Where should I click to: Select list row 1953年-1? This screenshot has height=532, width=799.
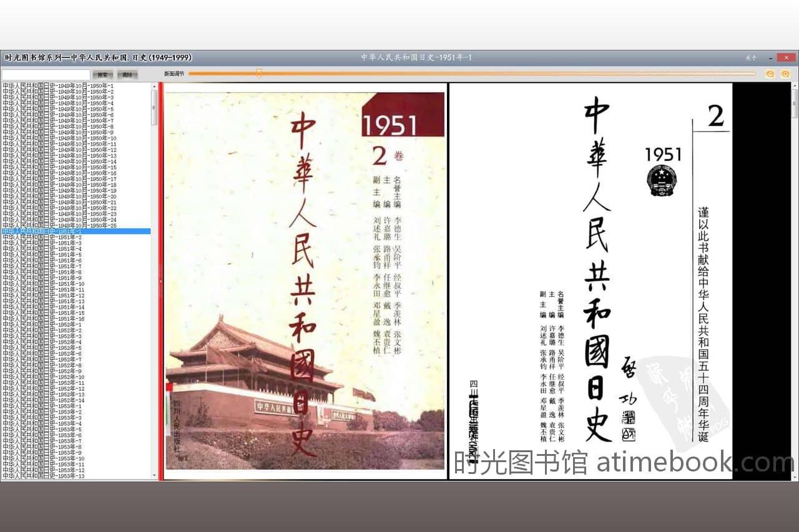pyautogui.click(x=76, y=406)
